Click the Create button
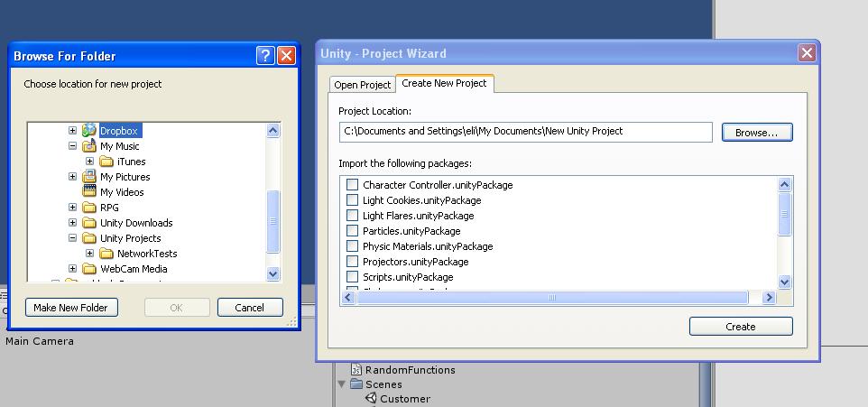 (741, 326)
